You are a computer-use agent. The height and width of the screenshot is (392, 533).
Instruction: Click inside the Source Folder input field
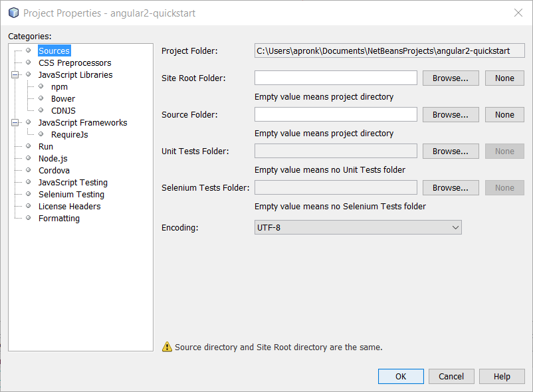pos(335,114)
